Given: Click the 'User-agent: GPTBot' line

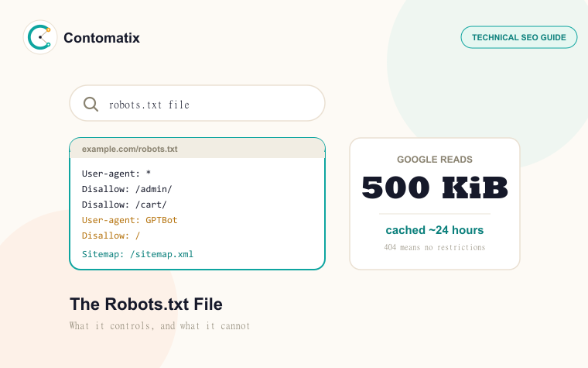Looking at the screenshot, I should pos(129,220).
